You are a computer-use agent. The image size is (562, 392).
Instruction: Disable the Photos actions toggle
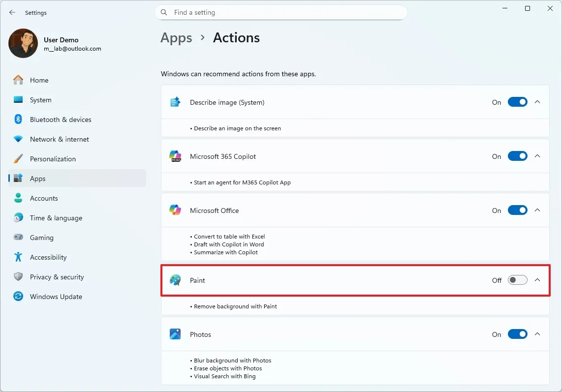point(517,334)
